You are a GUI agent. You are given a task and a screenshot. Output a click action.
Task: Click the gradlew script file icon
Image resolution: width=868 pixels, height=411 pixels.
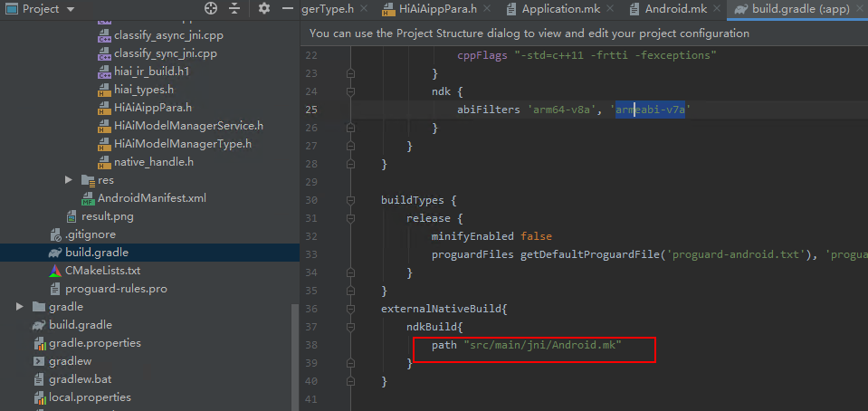[40, 361]
